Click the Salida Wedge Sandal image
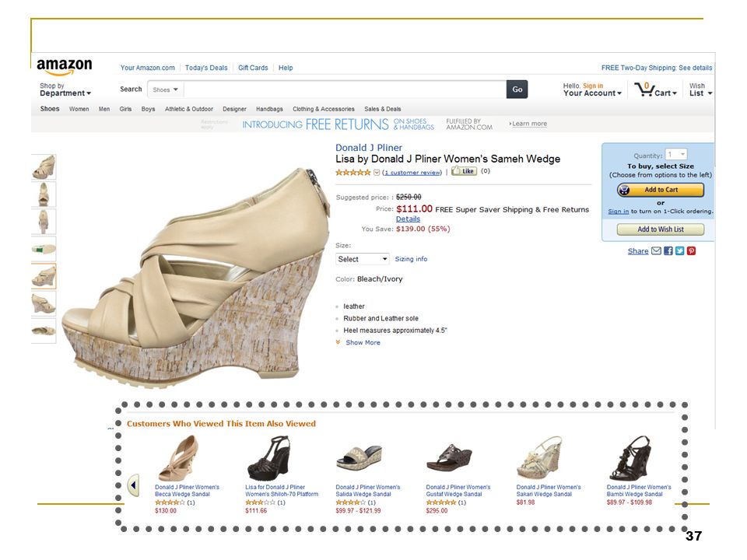Viewport: 747px width, 560px height. (359, 458)
